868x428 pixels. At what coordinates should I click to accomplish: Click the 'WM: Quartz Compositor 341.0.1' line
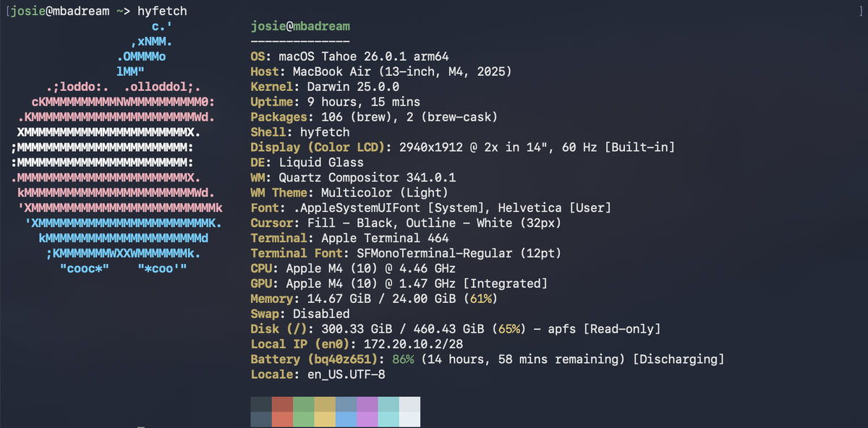pyautogui.click(x=353, y=177)
